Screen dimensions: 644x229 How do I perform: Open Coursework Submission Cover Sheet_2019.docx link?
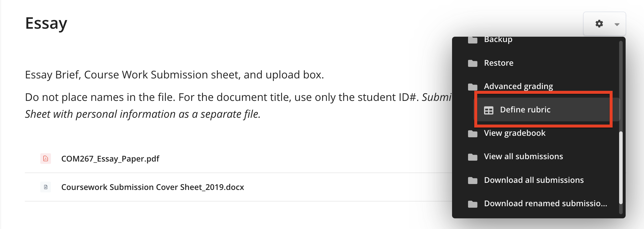[153, 187]
